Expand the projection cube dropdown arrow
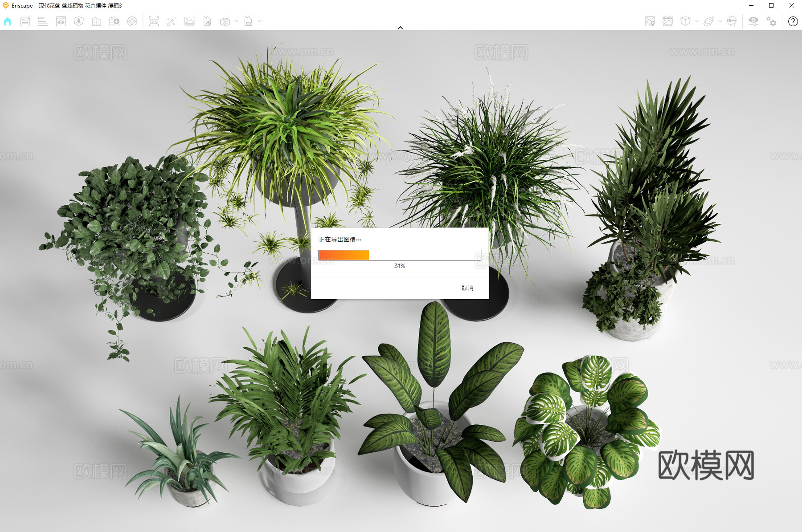This screenshot has width=802, height=532. point(697,21)
